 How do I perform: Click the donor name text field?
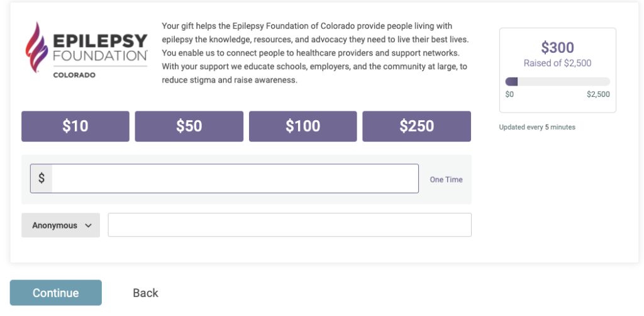click(289, 225)
